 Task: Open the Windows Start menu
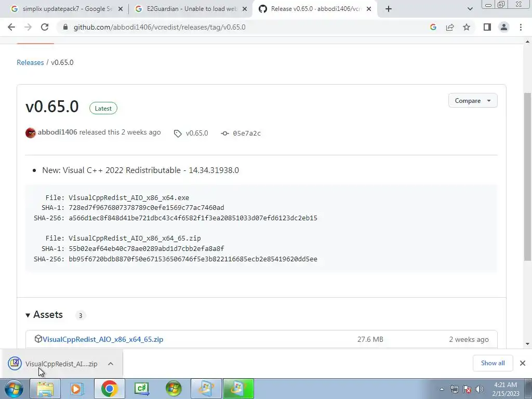tap(14, 389)
